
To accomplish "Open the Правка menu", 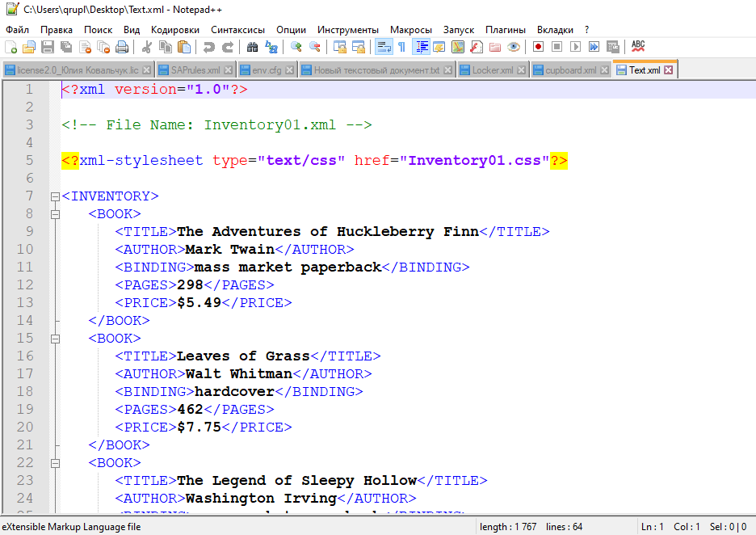I will (57, 30).
